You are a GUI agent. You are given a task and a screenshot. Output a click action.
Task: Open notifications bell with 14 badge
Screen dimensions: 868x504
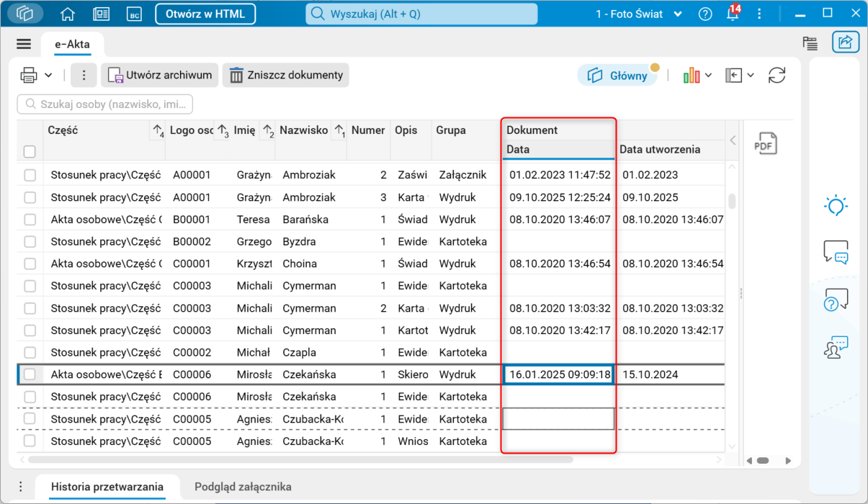(x=733, y=14)
